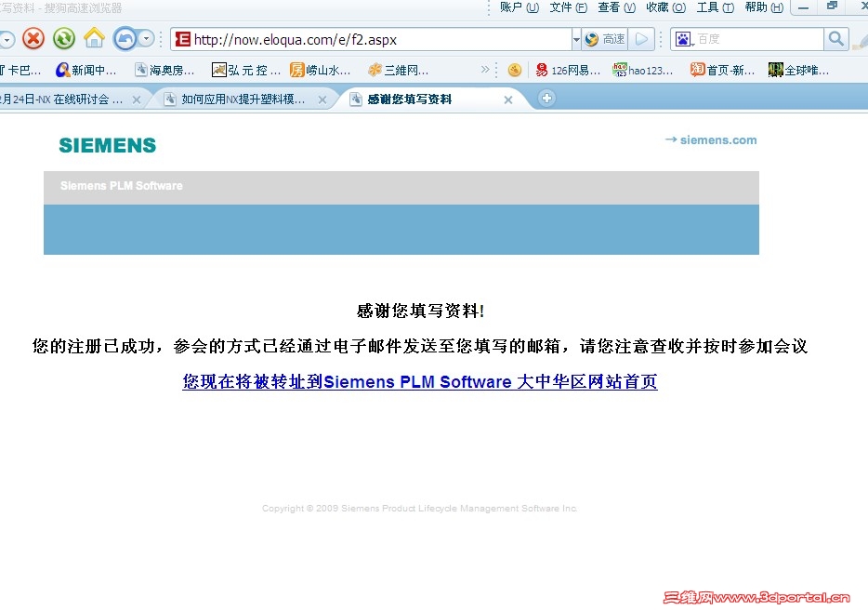Open the 文件(F) menu
The height and width of the screenshot is (610, 868).
tap(568, 7)
